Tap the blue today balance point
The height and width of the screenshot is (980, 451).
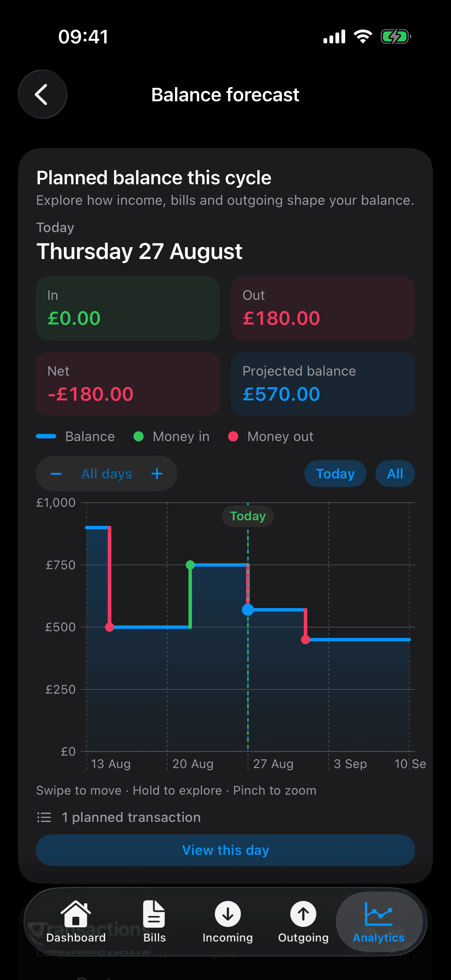[248, 610]
